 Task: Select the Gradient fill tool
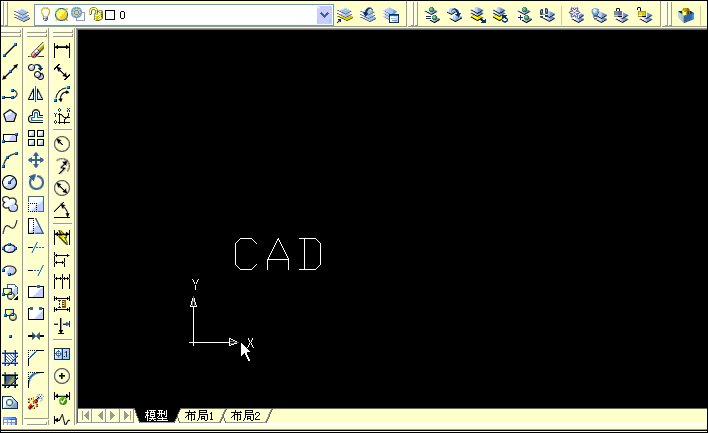(x=10, y=380)
